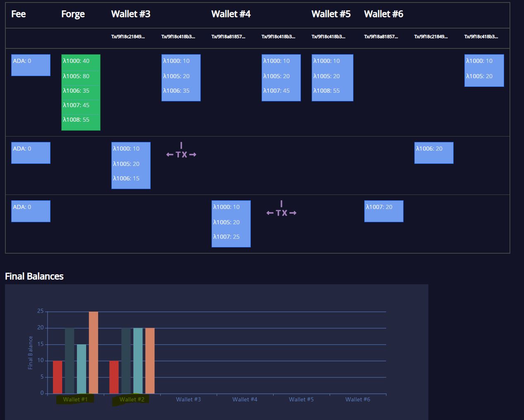Open the rightmost Tx/9f18c418b3 link above Wallet #6

tap(481, 36)
